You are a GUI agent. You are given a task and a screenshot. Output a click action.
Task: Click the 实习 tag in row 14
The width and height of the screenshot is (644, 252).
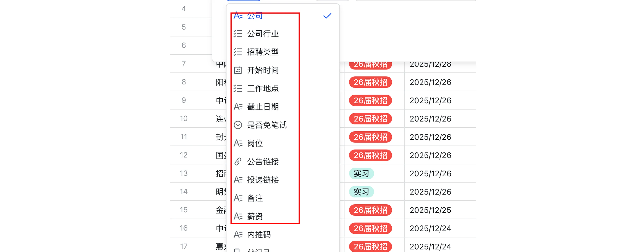pyautogui.click(x=362, y=192)
